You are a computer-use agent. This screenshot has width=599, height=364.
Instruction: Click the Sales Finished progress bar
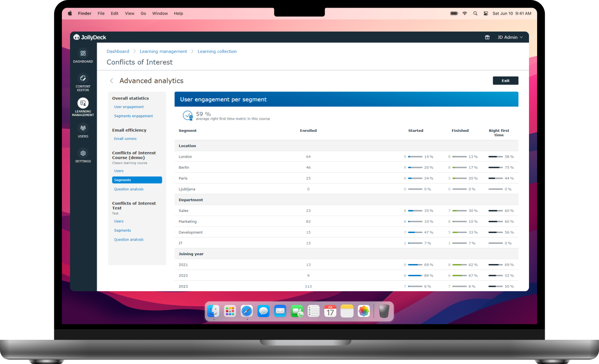point(460,211)
